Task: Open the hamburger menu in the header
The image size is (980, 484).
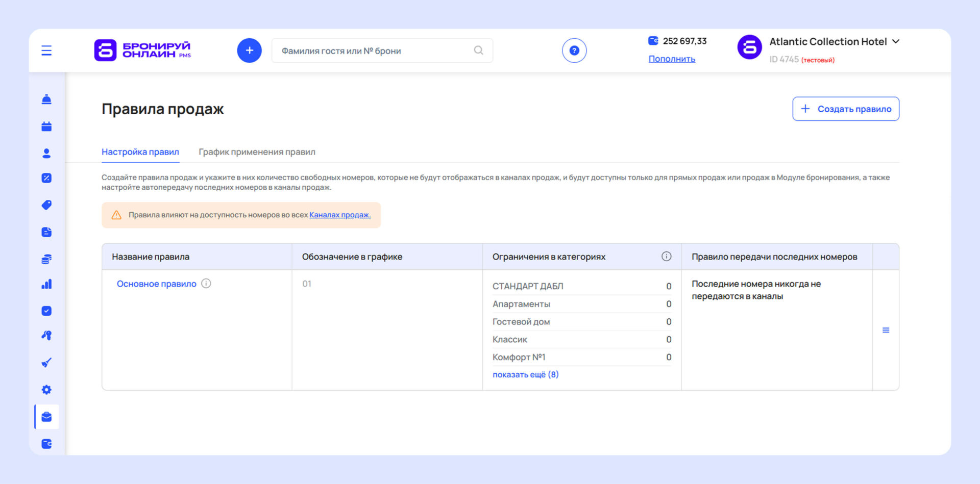Action: pos(46,50)
